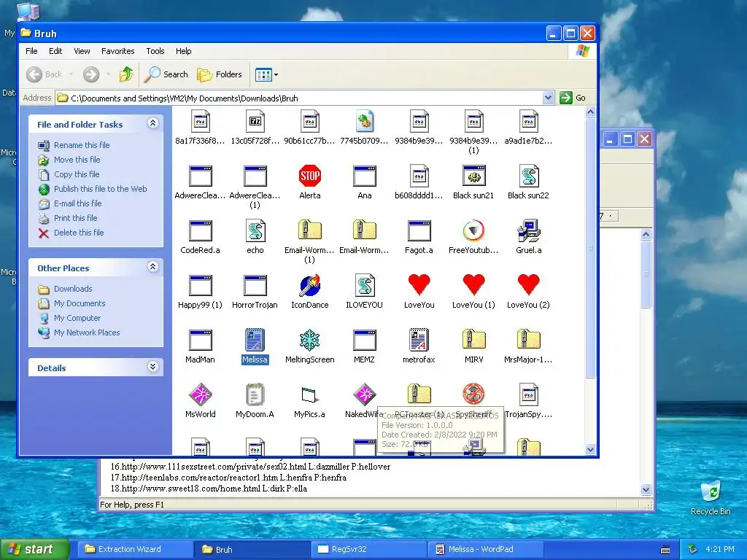Select the Alerta stop-sign file
This screenshot has width=747, height=560.
coord(309,176)
